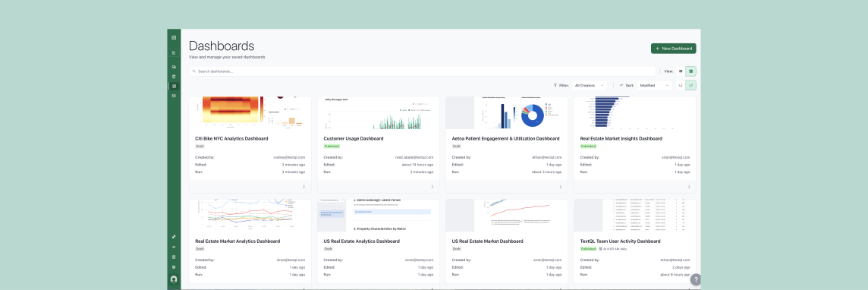The width and height of the screenshot is (868, 290).
Task: Click in the Search dashboards field
Action: click(423, 71)
